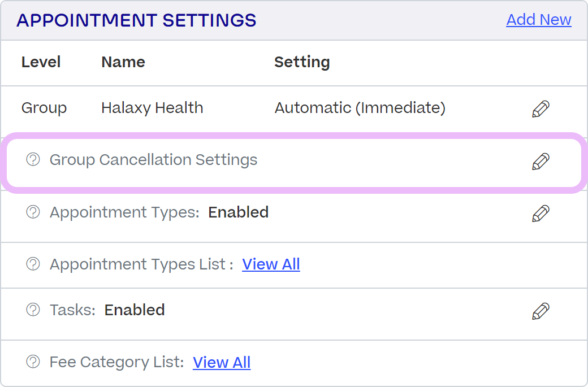Click the Name column header

[x=123, y=62]
